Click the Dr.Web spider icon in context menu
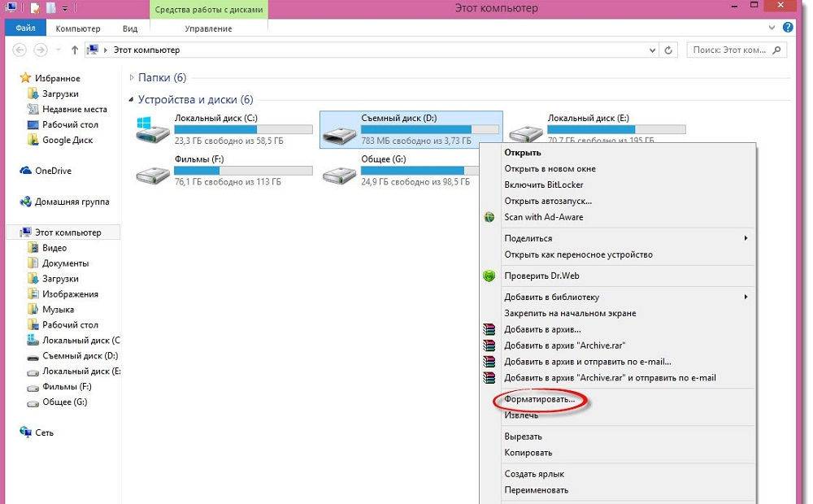The height and width of the screenshot is (504, 813). 489,276
